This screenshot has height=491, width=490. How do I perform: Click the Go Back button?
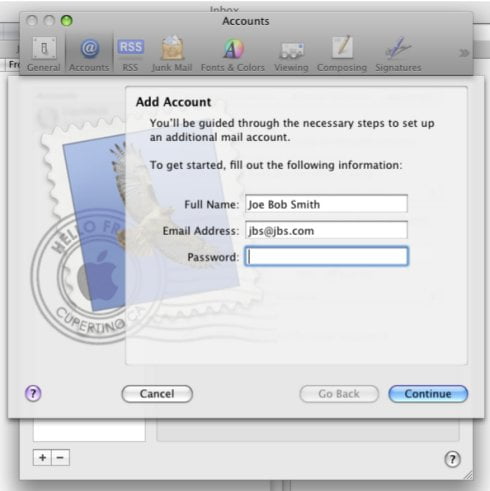339,394
